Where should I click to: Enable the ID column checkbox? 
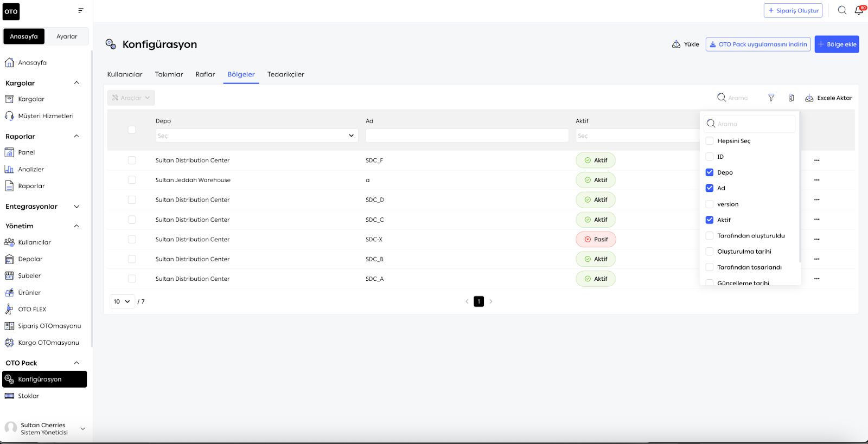tap(710, 157)
